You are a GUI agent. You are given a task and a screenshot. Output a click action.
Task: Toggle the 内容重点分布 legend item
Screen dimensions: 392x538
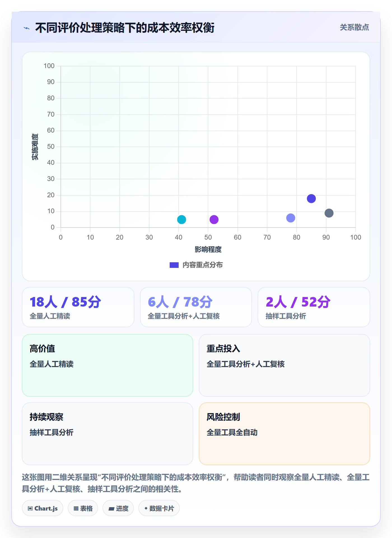(196, 265)
